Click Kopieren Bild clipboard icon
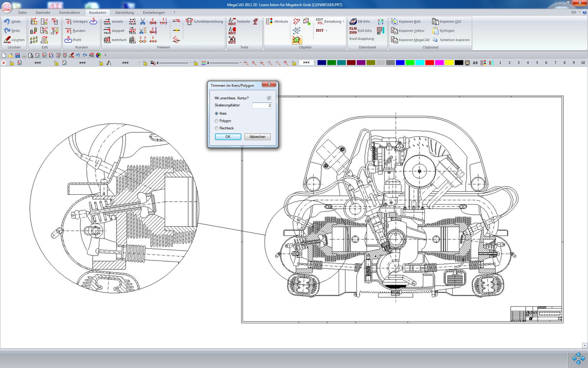The height and width of the screenshot is (368, 588). [x=394, y=22]
